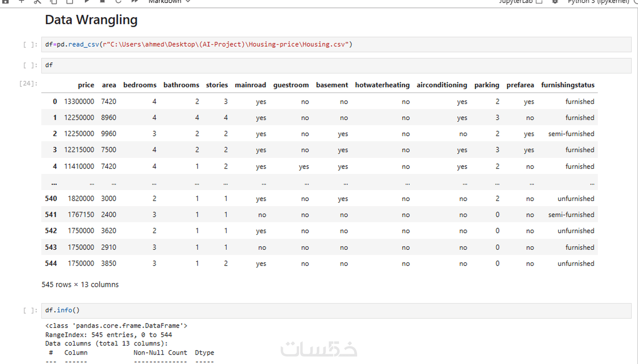The width and height of the screenshot is (638, 364).
Task: Switch kernel via Python 3 (ipykernel)
Action: tap(598, 2)
